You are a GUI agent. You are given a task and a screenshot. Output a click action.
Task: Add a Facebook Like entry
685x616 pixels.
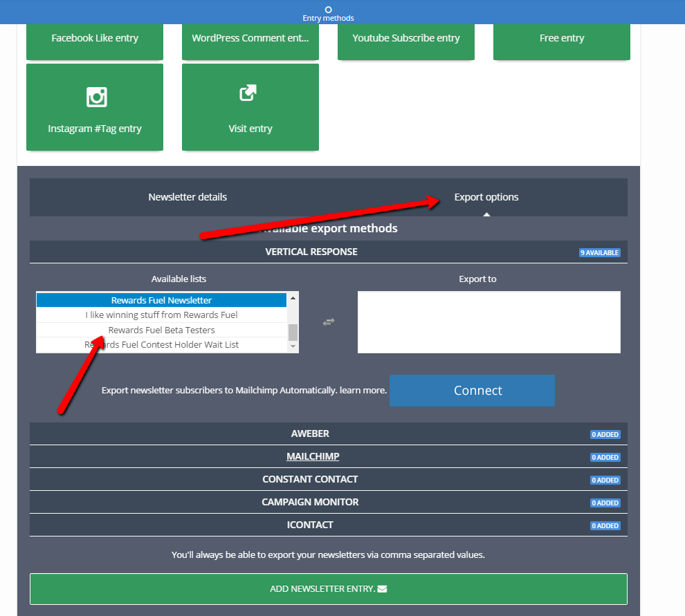pyautogui.click(x=95, y=41)
